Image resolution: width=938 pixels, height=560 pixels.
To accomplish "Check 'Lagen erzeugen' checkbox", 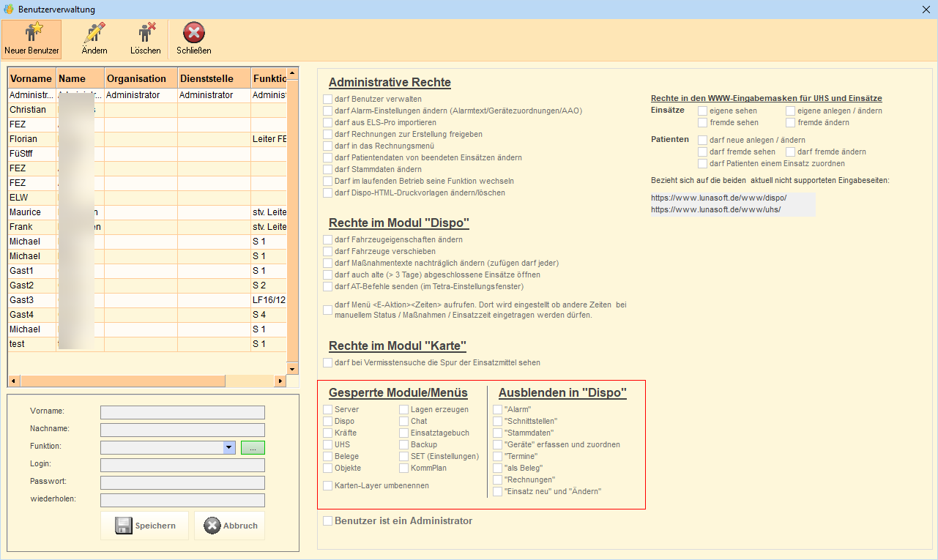I will coord(403,409).
